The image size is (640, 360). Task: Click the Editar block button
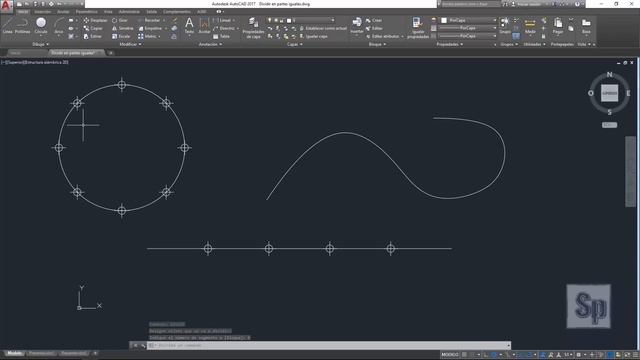click(374, 28)
